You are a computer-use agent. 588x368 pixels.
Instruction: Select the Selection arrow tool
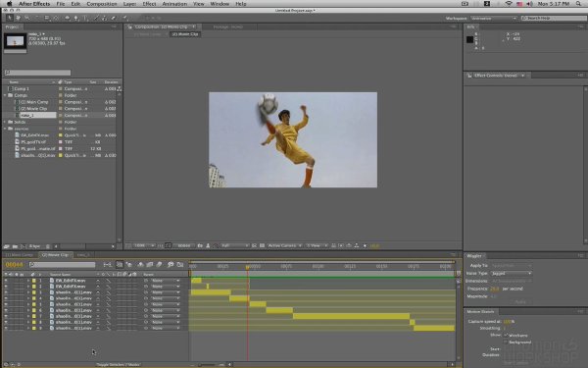coord(10,18)
